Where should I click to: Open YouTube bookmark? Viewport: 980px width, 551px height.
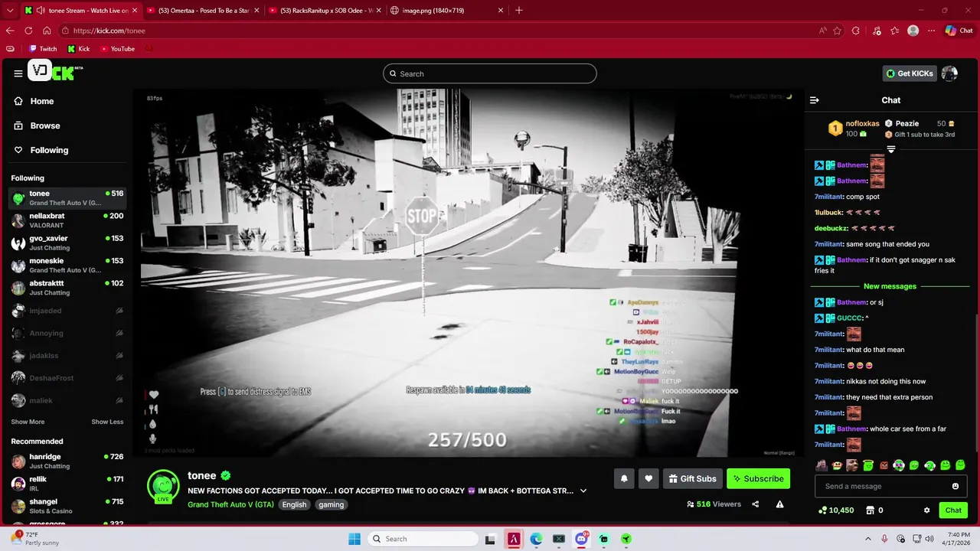click(x=117, y=49)
